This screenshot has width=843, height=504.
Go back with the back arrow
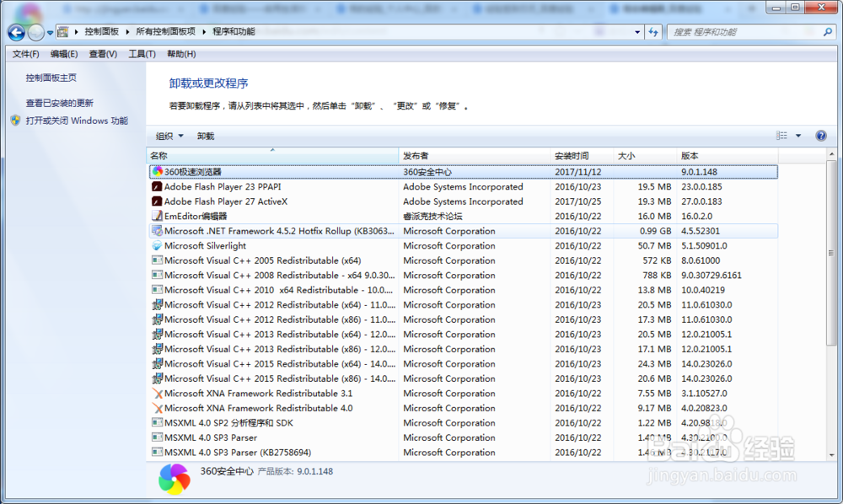tap(16, 33)
